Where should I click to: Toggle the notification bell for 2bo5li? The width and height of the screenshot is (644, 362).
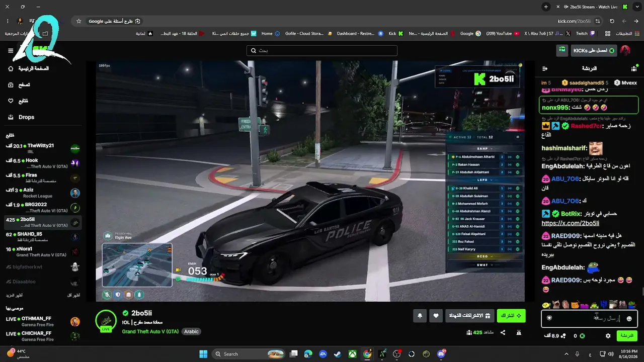pyautogui.click(x=420, y=316)
